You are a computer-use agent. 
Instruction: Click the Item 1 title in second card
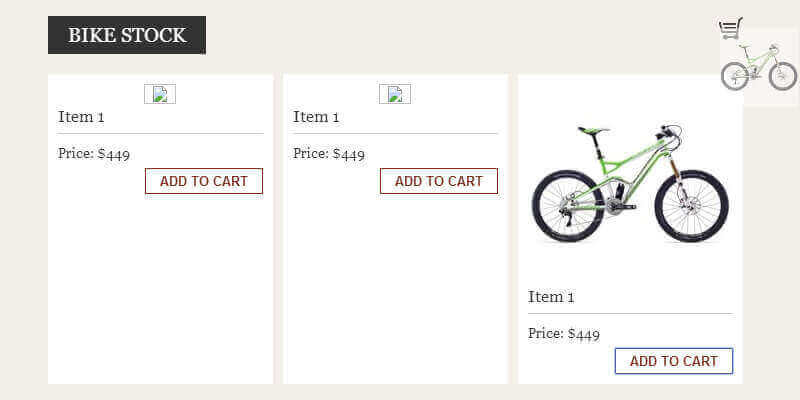(317, 117)
